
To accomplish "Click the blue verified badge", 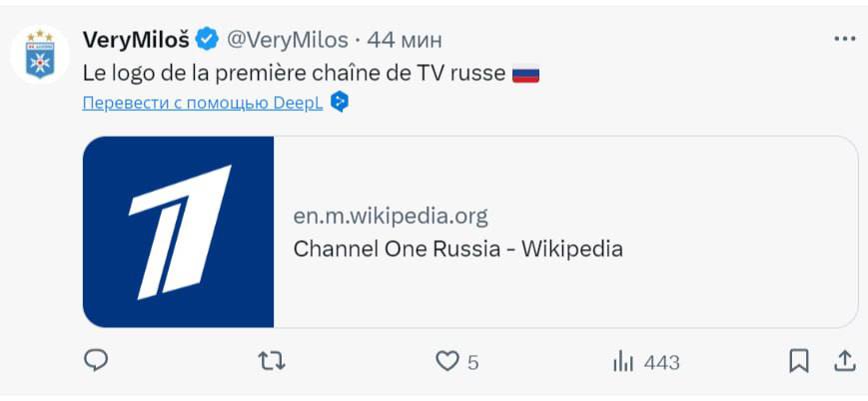I will click(208, 40).
